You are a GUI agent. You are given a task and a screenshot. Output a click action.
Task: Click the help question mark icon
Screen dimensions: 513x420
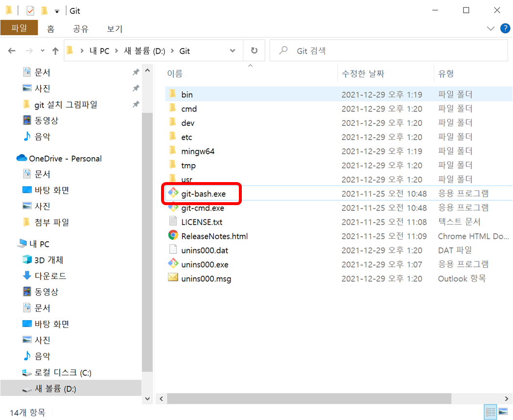[505, 28]
